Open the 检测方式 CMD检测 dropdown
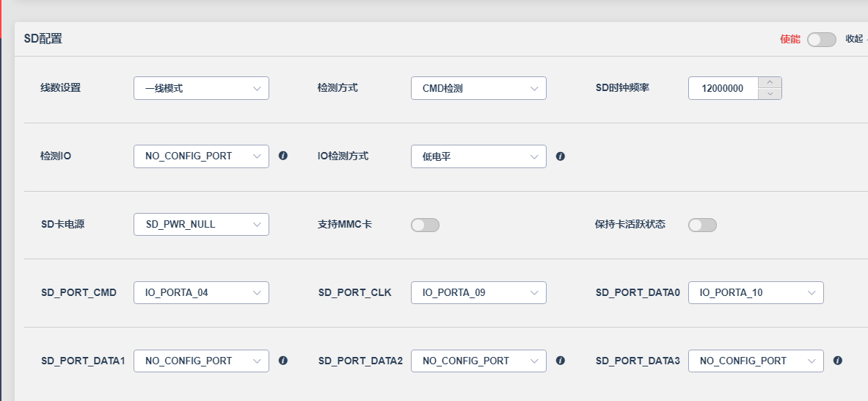 (478, 88)
